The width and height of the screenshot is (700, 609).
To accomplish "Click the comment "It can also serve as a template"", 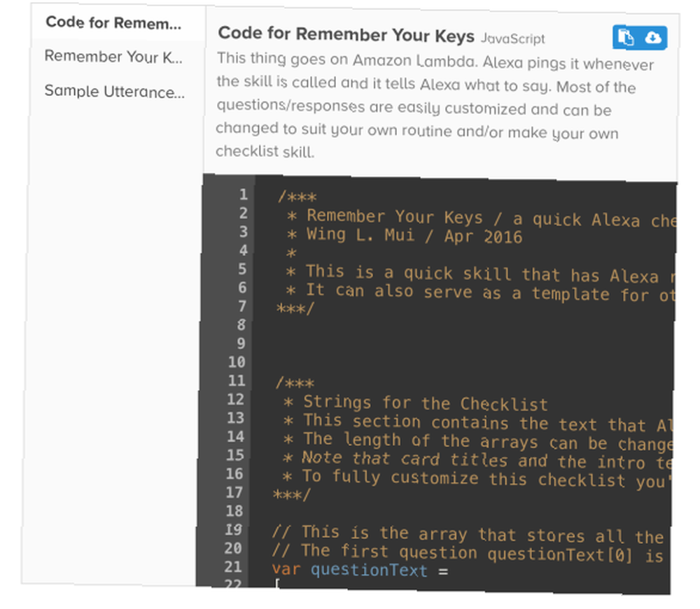I will [480, 293].
